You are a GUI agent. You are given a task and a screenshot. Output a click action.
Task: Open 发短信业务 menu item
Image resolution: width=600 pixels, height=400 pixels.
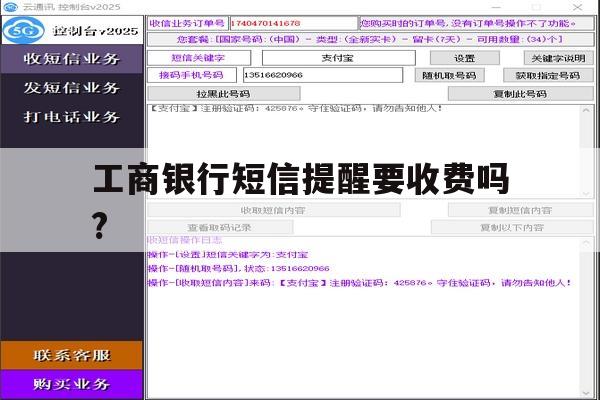pyautogui.click(x=72, y=88)
